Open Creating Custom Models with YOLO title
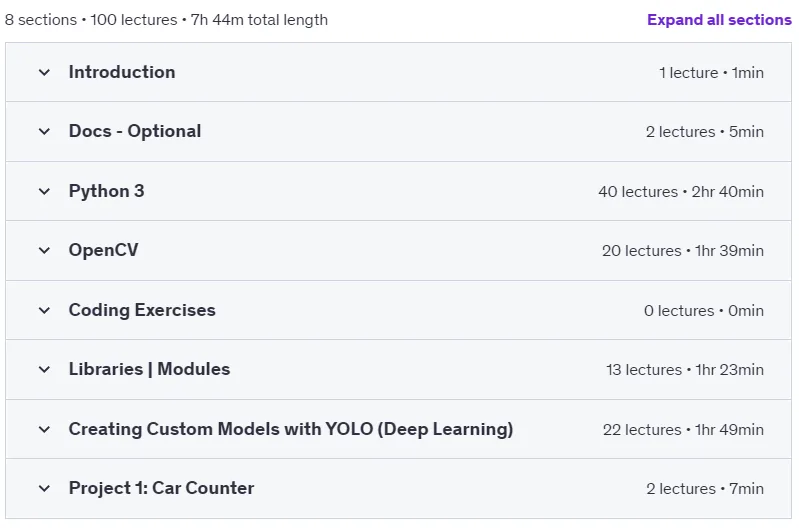 pyautogui.click(x=291, y=429)
